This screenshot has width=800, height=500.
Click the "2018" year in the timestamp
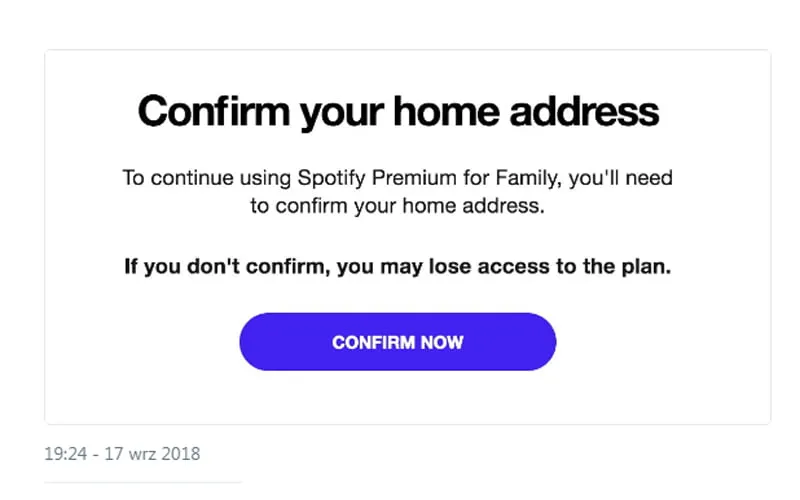pyautogui.click(x=180, y=454)
